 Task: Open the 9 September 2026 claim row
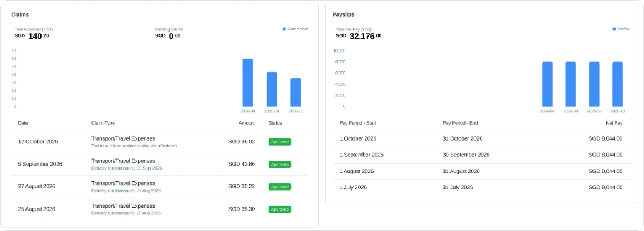click(x=160, y=165)
